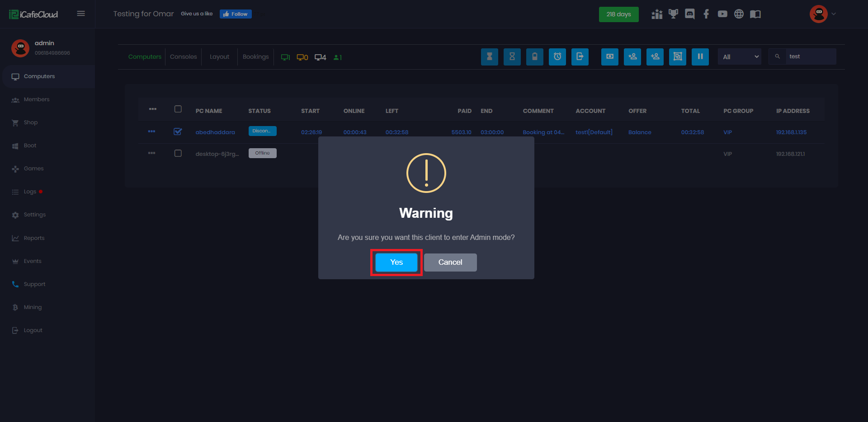Expand the profile avatar dropdown chevron
Viewport: 868px width, 422px height.
point(834,14)
